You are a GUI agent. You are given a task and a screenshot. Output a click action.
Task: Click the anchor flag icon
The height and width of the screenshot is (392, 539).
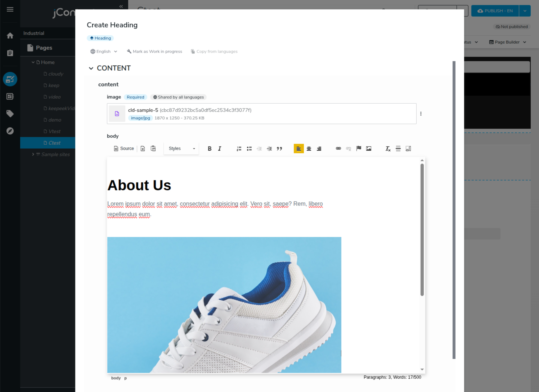359,149
